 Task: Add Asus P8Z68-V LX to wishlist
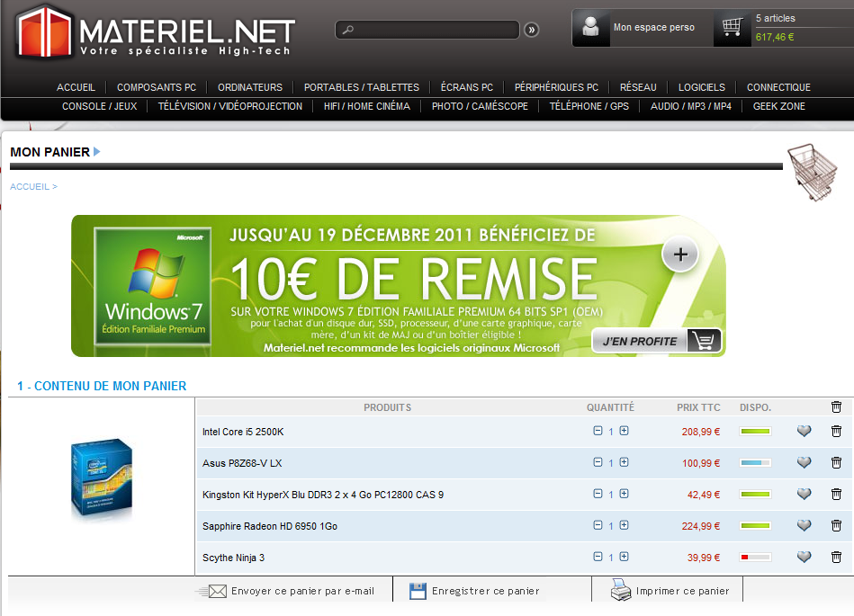(x=804, y=463)
